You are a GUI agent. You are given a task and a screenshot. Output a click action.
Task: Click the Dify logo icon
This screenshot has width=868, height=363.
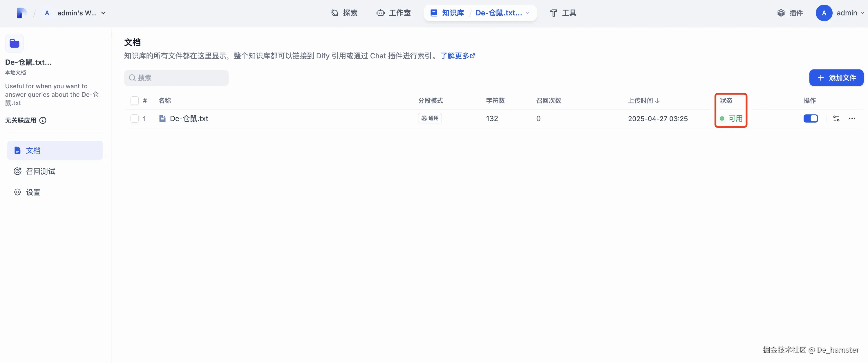[x=21, y=13]
